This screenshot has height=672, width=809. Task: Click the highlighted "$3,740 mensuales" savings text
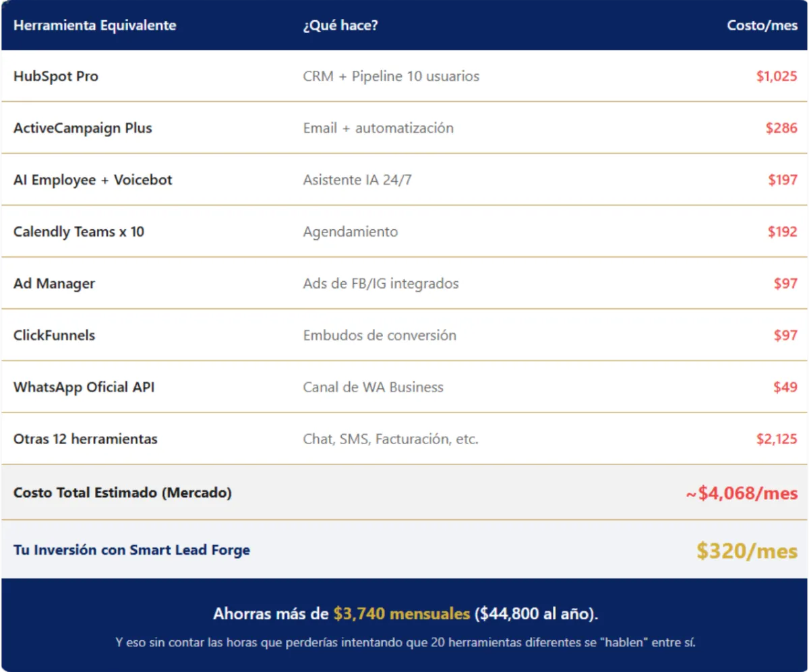(x=401, y=614)
